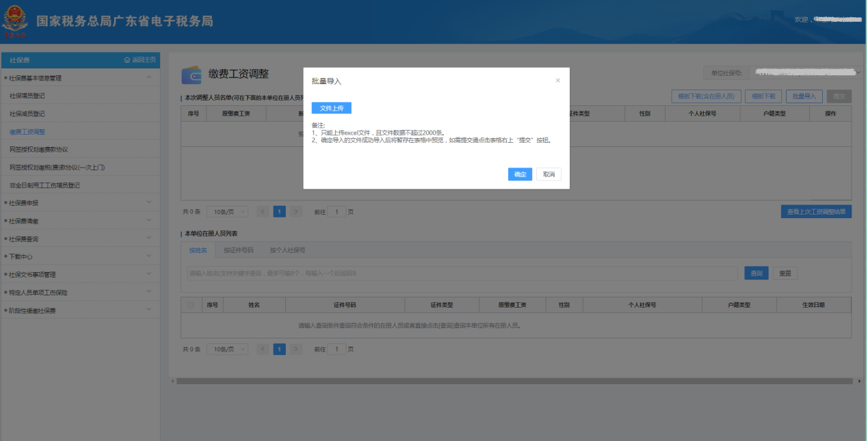This screenshot has width=868, height=441.
Task: Click the horizontal scrollbar right arrow
Action: point(859,381)
